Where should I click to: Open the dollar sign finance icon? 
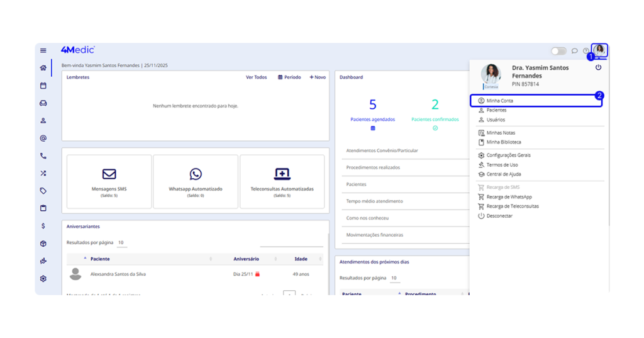43,225
